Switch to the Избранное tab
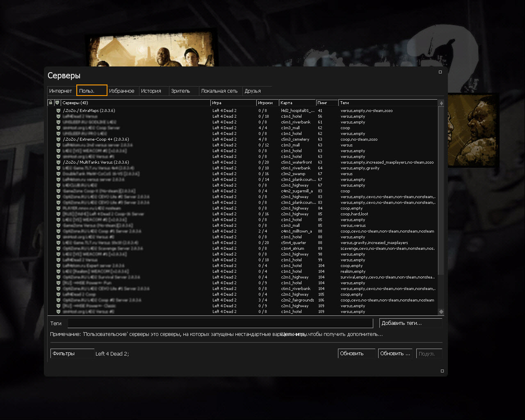The width and height of the screenshot is (525, 420). point(122,91)
